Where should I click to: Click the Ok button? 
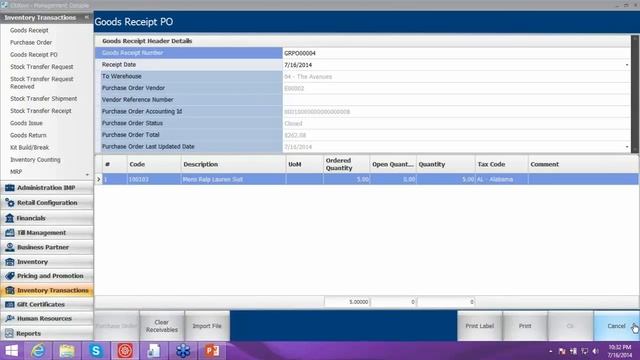pyautogui.click(x=570, y=326)
